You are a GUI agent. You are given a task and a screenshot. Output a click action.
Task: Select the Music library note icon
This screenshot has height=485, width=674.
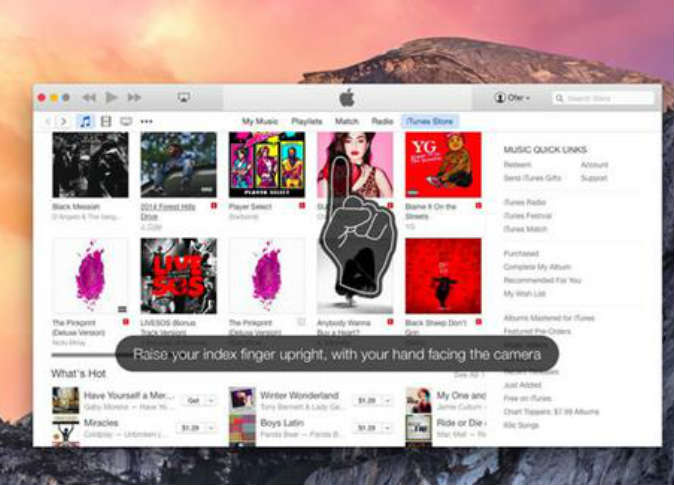point(85,121)
